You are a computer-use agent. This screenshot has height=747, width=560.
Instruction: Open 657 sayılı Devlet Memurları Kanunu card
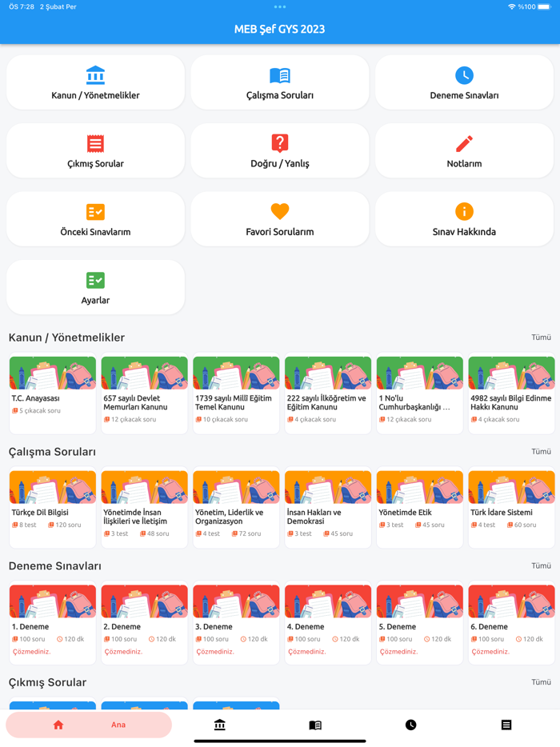(x=145, y=394)
